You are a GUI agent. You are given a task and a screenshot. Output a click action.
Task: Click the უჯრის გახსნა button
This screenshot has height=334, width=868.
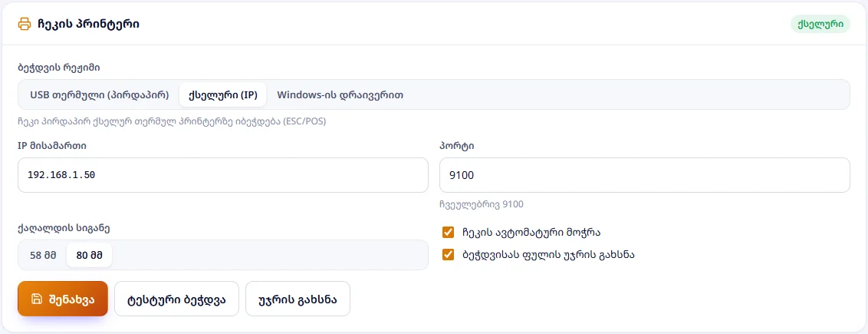(x=298, y=299)
